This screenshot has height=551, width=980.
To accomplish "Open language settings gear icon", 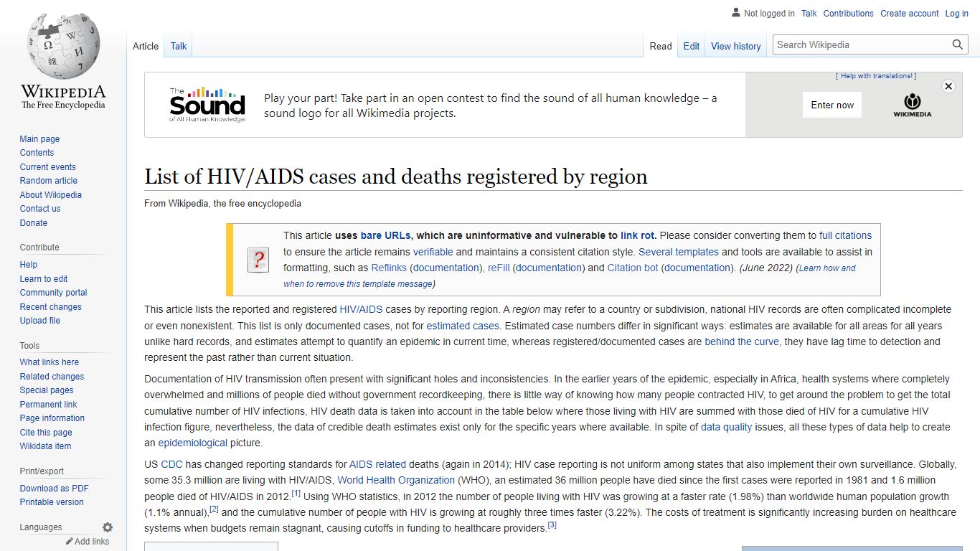I will coord(108,527).
